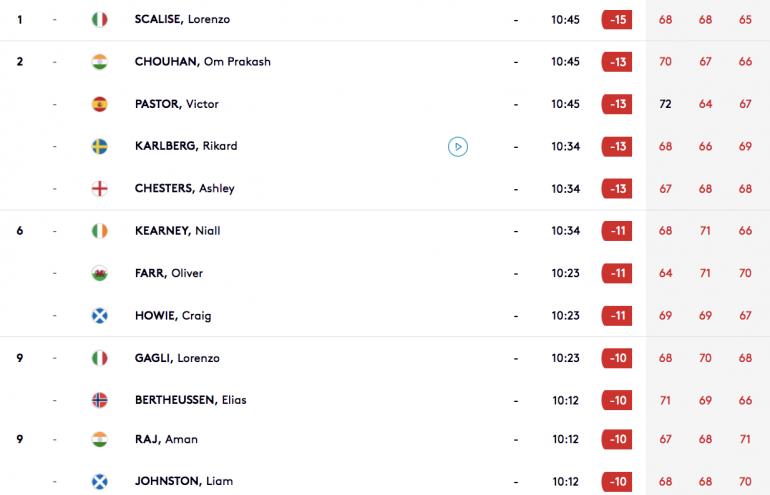Viewport: 770px width, 495px height.
Task: Click Kearney's -11 score badge
Action: tap(617, 231)
